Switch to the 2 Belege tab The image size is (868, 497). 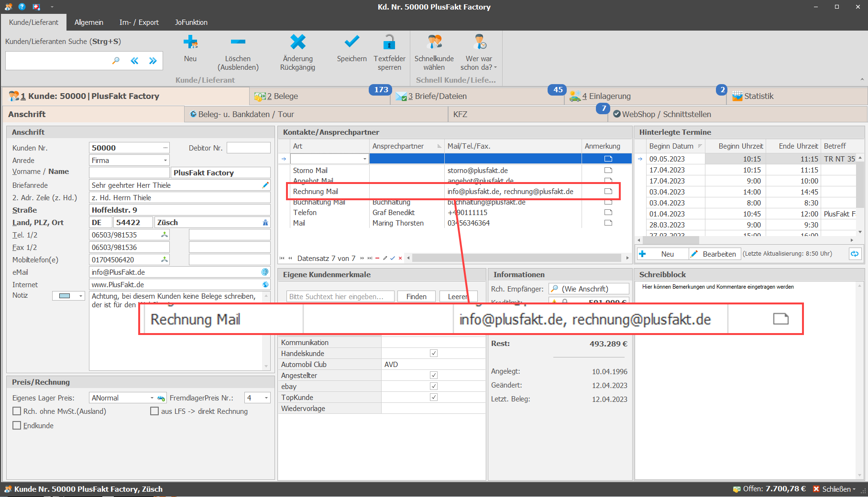click(320, 96)
